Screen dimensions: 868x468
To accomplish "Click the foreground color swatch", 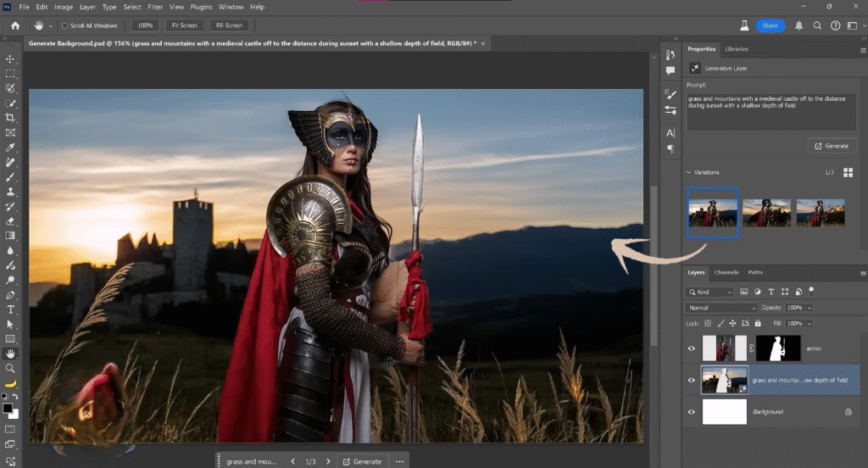I will point(7,408).
